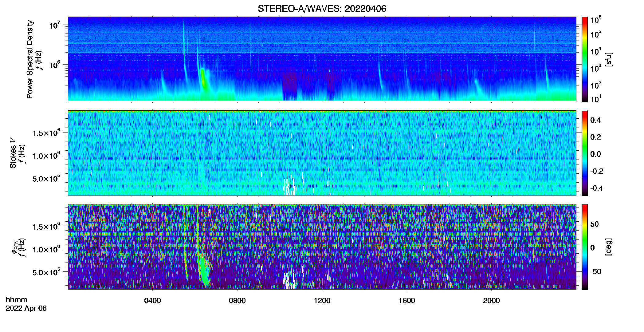Click the Stokes V colorbar
644x332 pixels.
point(585,153)
